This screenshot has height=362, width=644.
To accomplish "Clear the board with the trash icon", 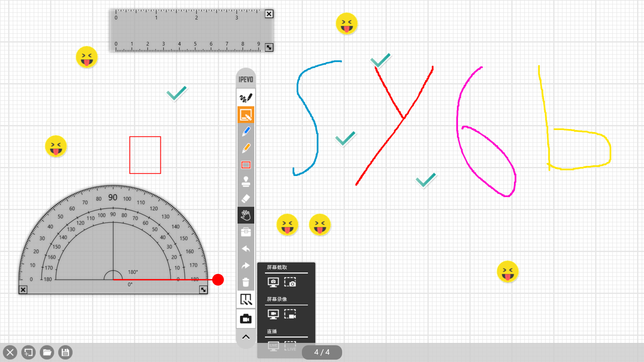I will tap(246, 282).
